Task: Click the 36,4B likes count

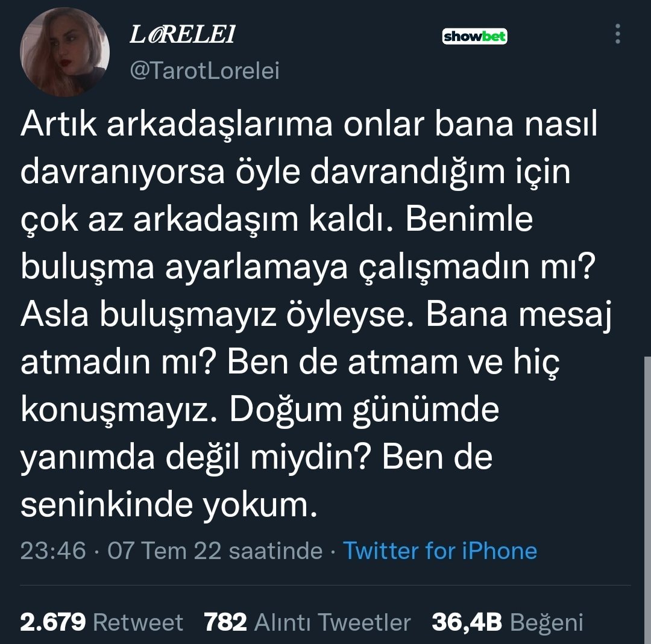Action: click(467, 622)
